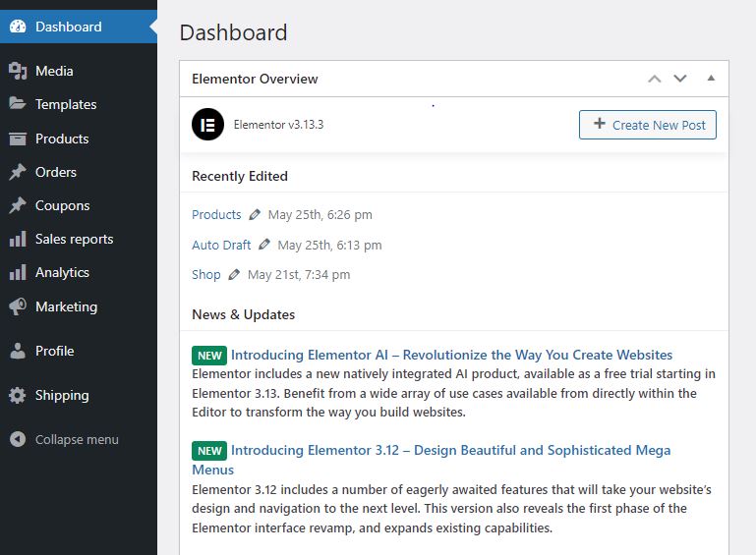Open Products in the admin sidebar
756x555 pixels.
(x=79, y=139)
